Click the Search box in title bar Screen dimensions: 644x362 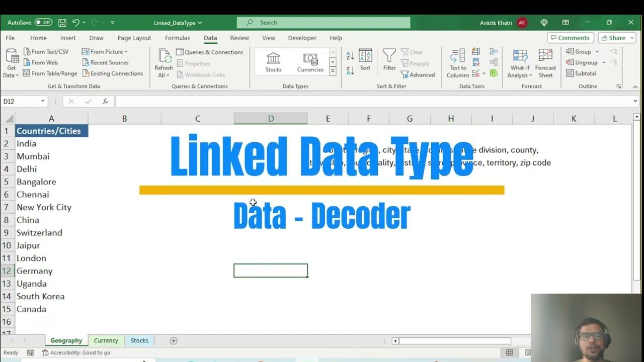tap(324, 23)
